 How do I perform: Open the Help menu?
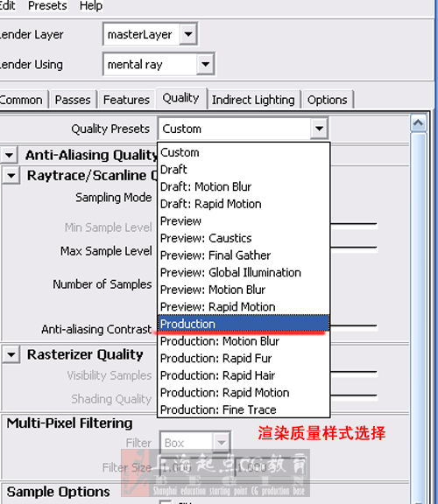coord(91,5)
